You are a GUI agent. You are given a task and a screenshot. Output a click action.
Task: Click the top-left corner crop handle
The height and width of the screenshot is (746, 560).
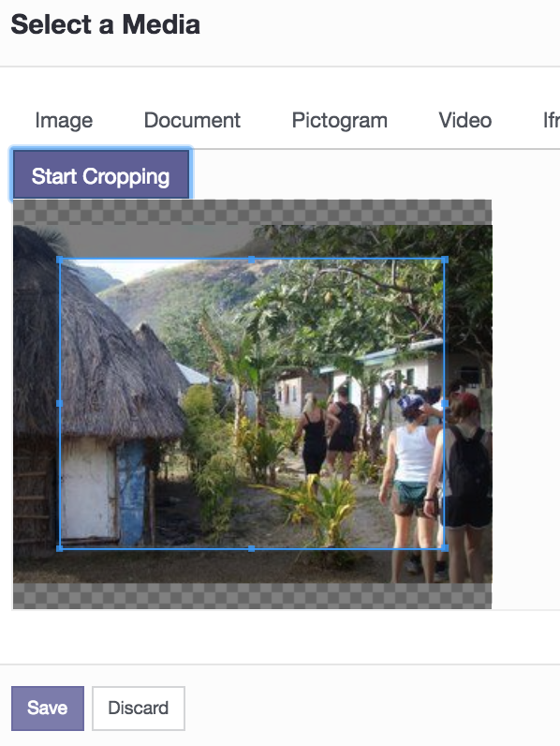60,260
